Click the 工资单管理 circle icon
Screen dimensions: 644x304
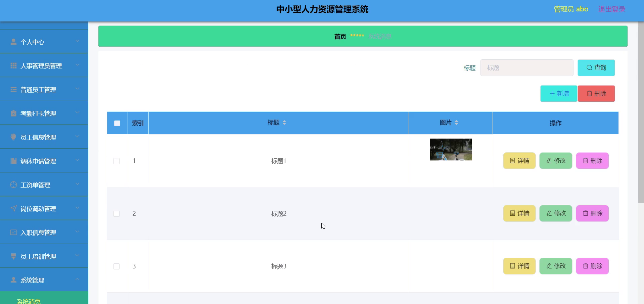click(13, 185)
